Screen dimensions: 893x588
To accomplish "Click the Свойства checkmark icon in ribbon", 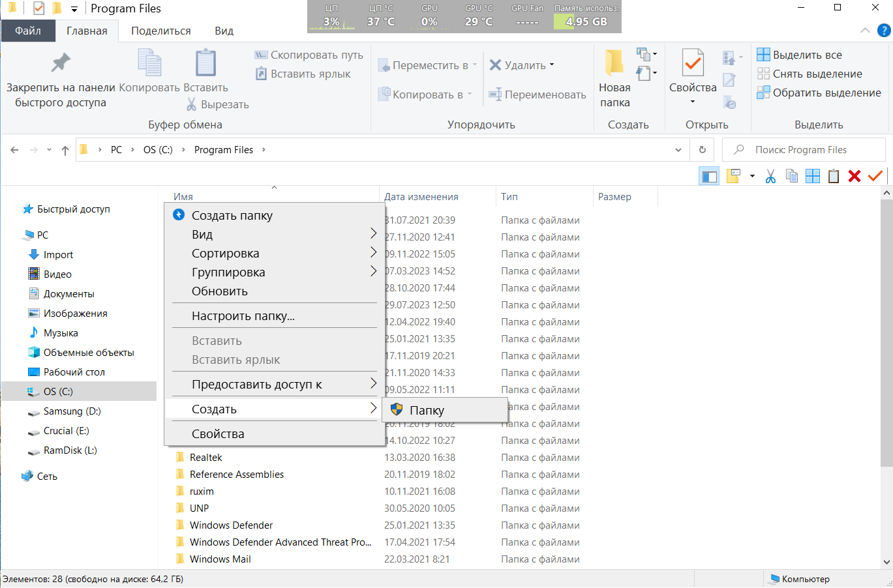I will point(693,63).
